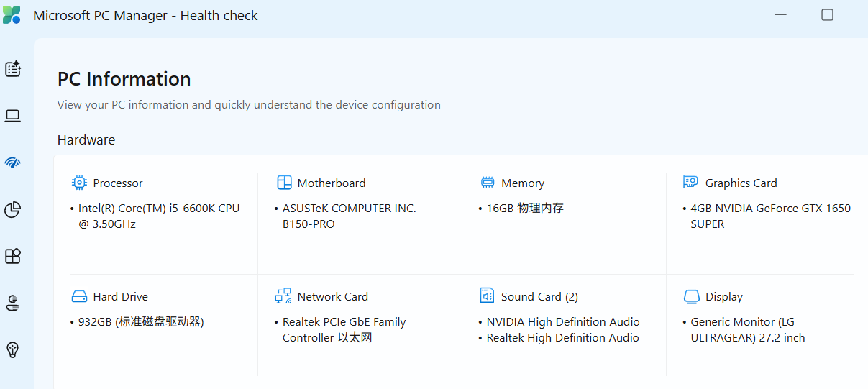The height and width of the screenshot is (389, 868).
Task: Click the Motherboard icon
Action: point(284,183)
